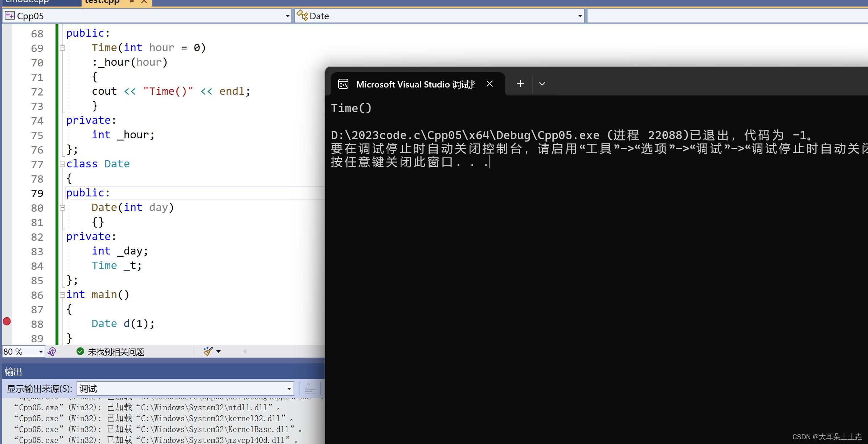Open the code cleanup profile dropdown arrow
The height and width of the screenshot is (444, 868).
(218, 351)
